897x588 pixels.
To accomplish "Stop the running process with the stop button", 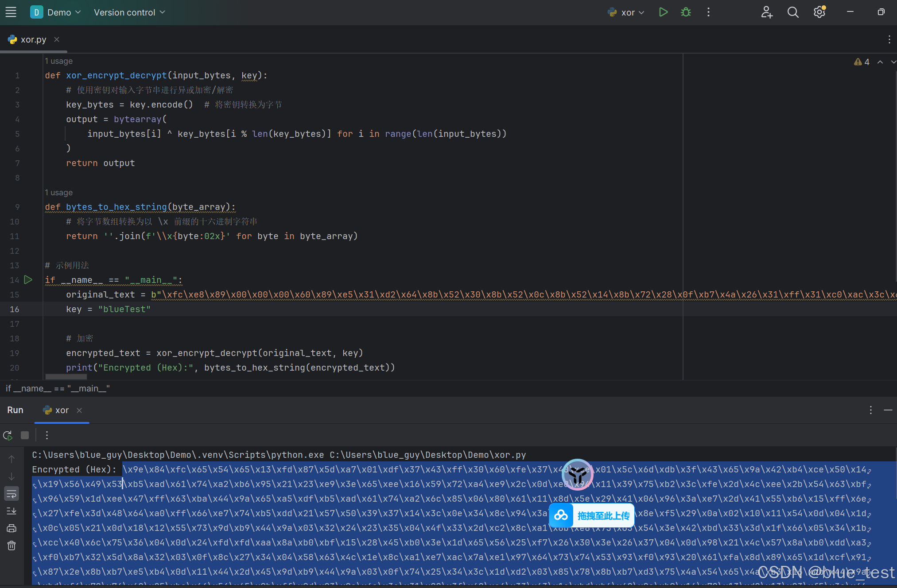I will pos(24,435).
